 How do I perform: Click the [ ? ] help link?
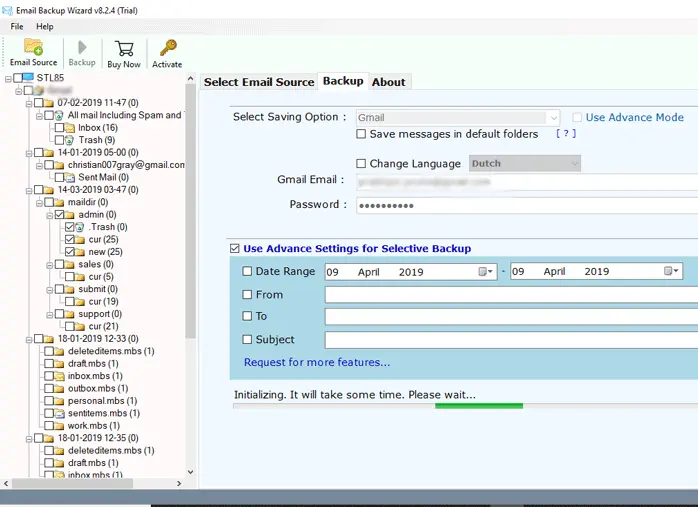566,134
